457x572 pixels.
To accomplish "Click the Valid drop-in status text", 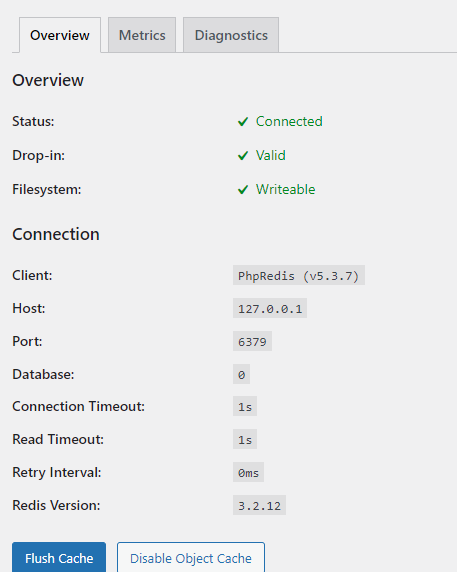I will [x=271, y=156].
